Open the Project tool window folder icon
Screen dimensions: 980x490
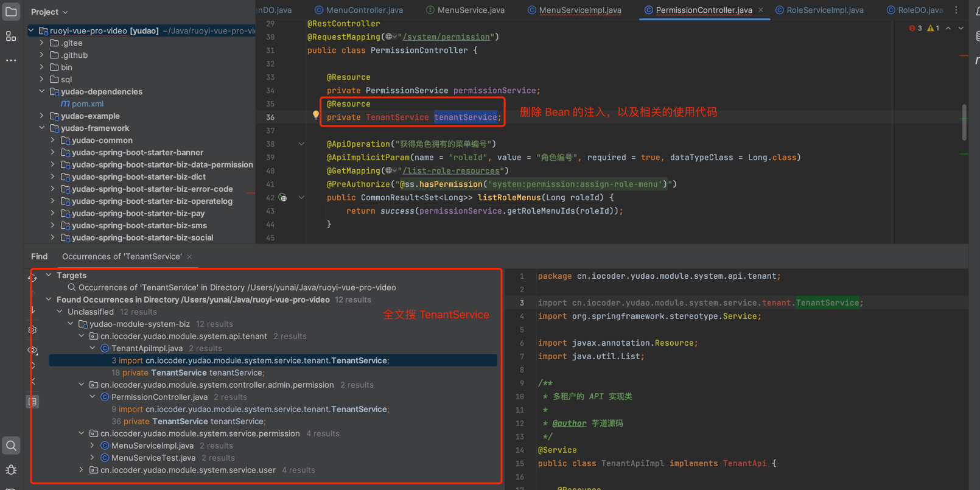click(x=11, y=12)
